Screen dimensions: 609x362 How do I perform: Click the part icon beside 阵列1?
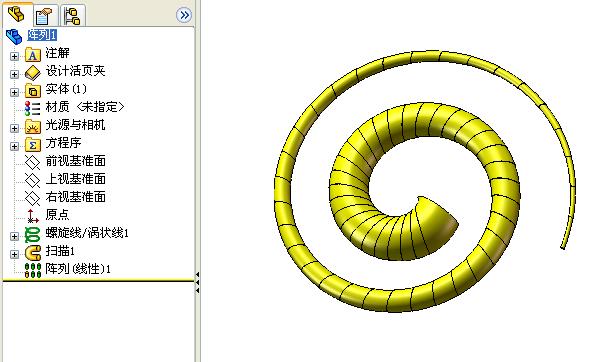(x=14, y=36)
